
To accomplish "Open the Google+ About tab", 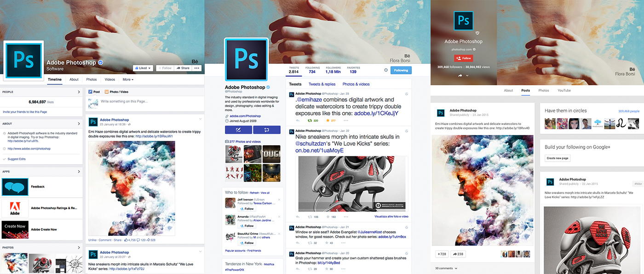I will 508,91.
